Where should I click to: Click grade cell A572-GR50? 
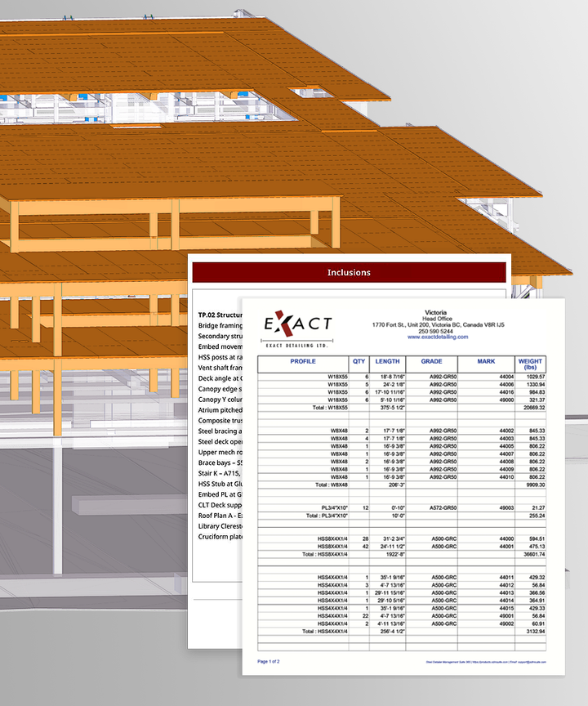pos(443,508)
